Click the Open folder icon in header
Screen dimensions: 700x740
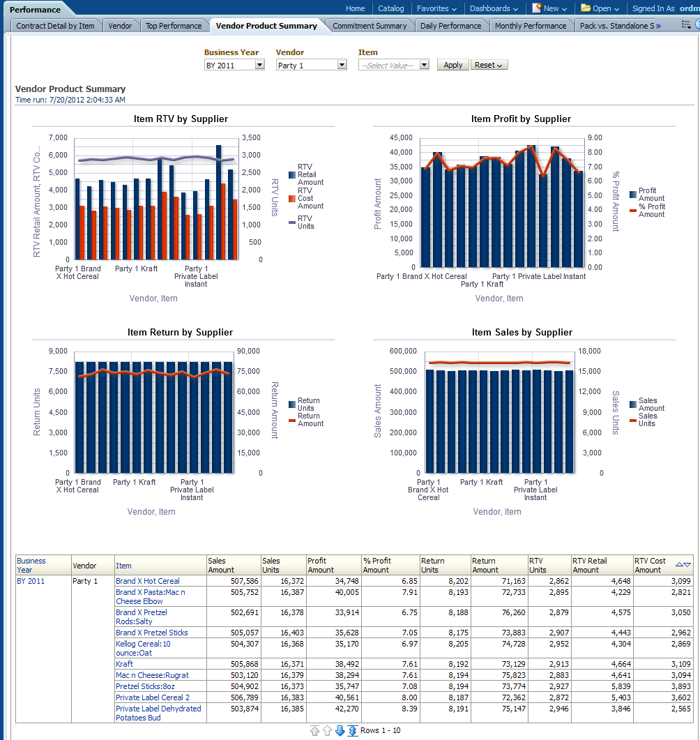[x=586, y=8]
